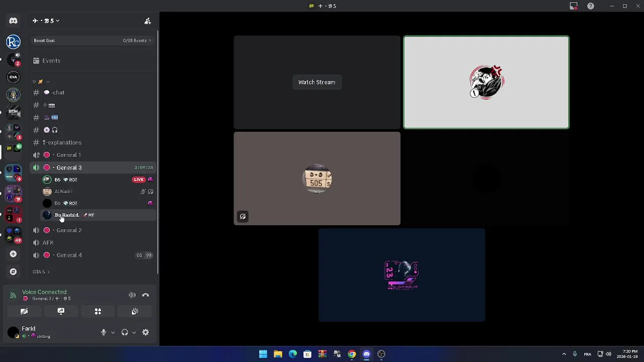Join the General 1 voice channel
The image size is (644, 362).
click(93, 155)
